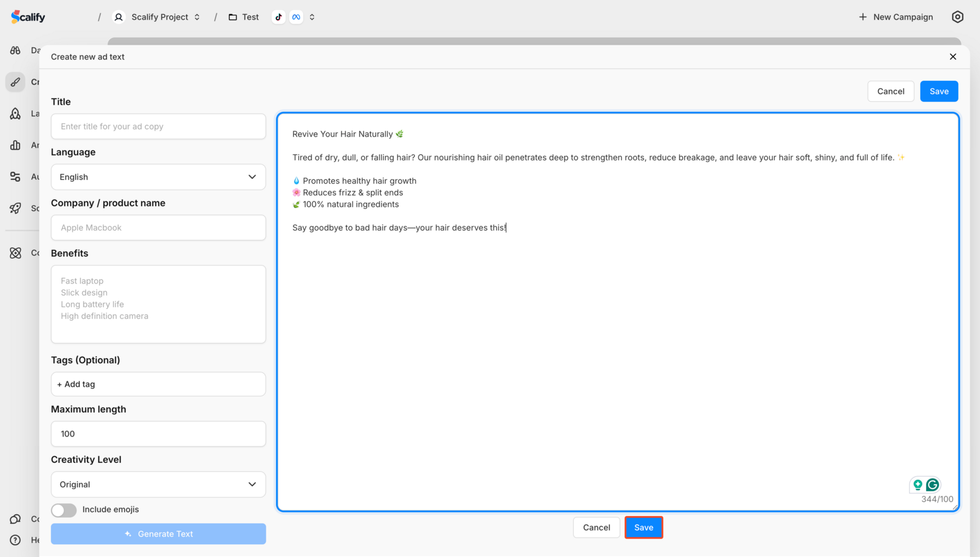Click New Campaign in the top bar
980x557 pixels.
click(x=895, y=17)
